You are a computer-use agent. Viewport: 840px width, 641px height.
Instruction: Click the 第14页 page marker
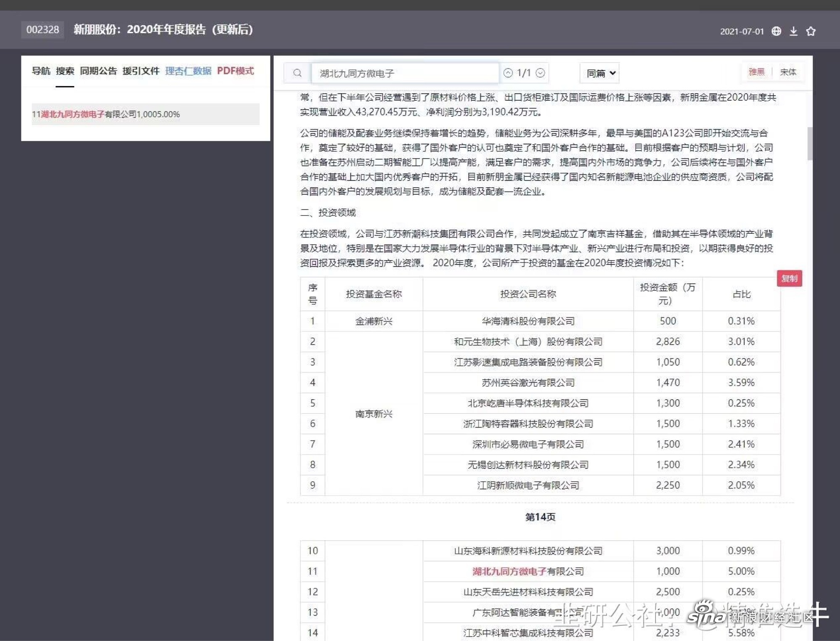[540, 517]
